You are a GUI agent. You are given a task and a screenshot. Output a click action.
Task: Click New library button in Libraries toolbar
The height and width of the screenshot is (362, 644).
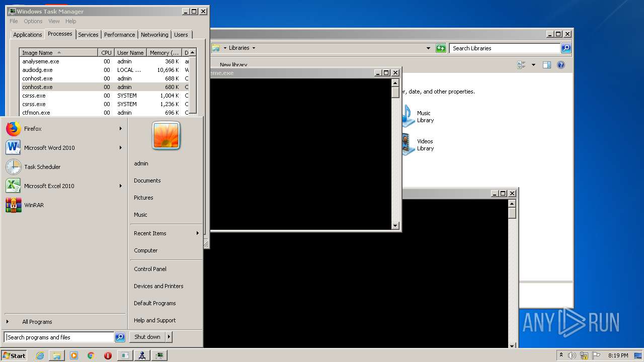(233, 65)
